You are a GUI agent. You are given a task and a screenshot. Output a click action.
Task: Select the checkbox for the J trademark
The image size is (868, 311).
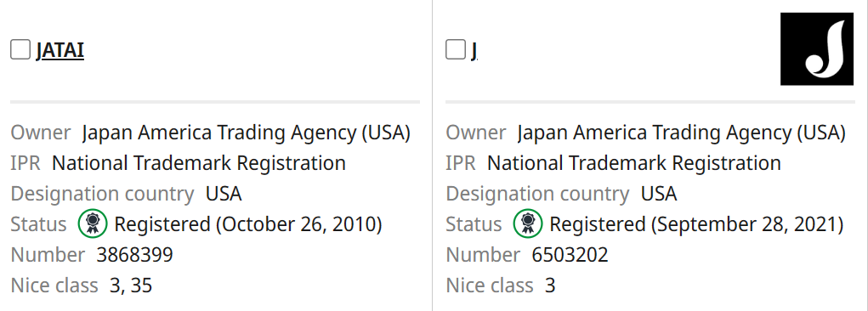(455, 50)
